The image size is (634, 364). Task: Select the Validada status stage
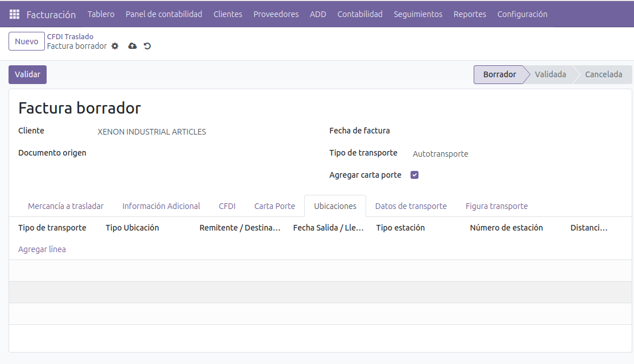pyautogui.click(x=550, y=74)
